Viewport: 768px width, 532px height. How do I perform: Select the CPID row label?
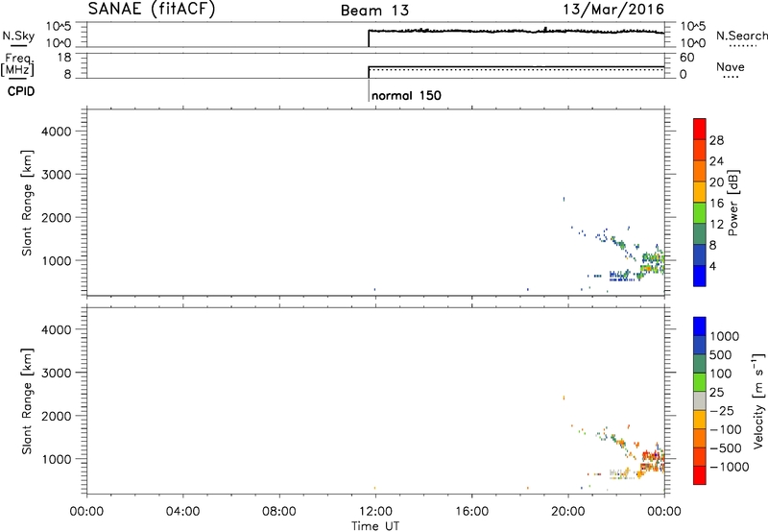click(21, 91)
